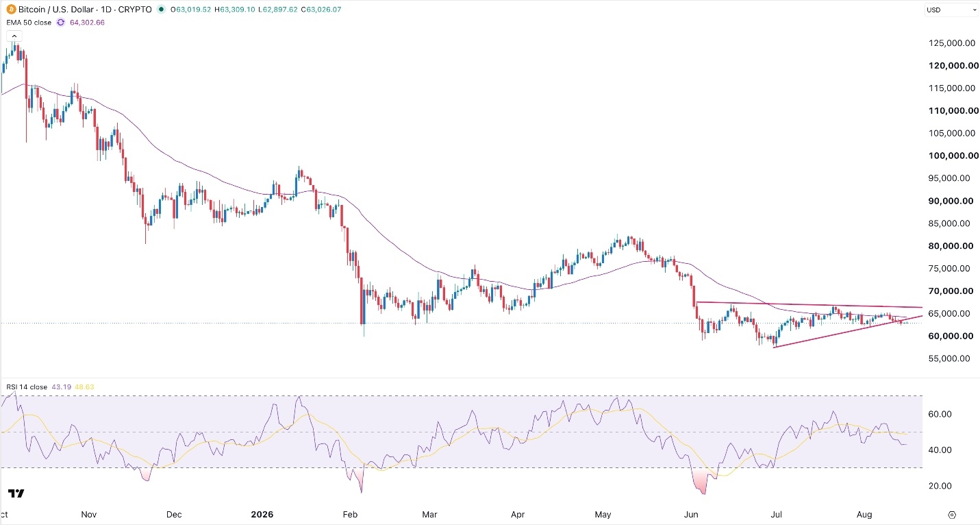Click the Apr date on time axis

(518, 514)
